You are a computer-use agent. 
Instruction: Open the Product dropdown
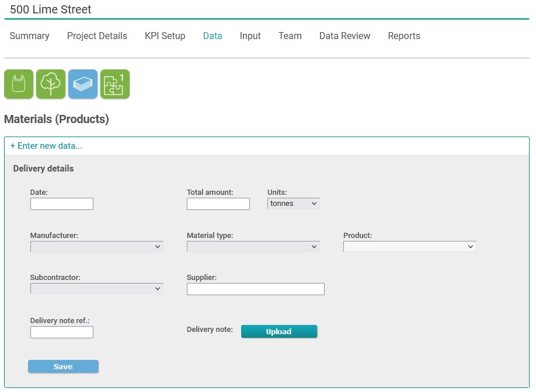click(409, 247)
